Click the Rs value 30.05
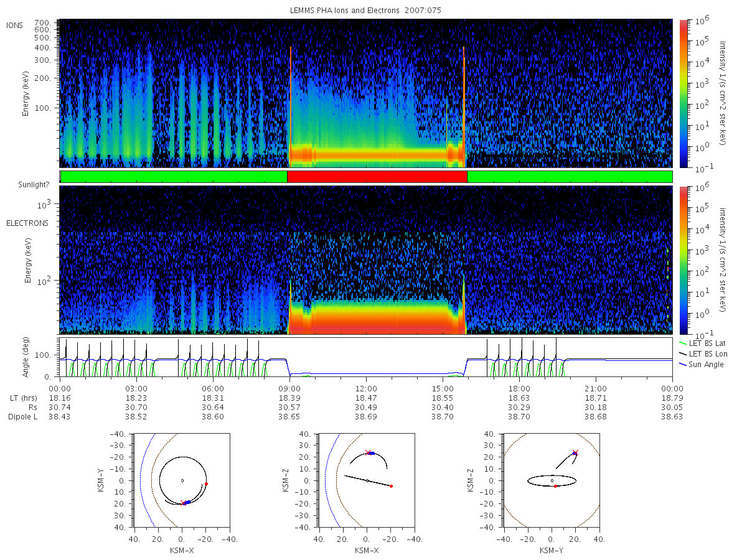Image resolution: width=747 pixels, height=560 pixels. [x=672, y=406]
